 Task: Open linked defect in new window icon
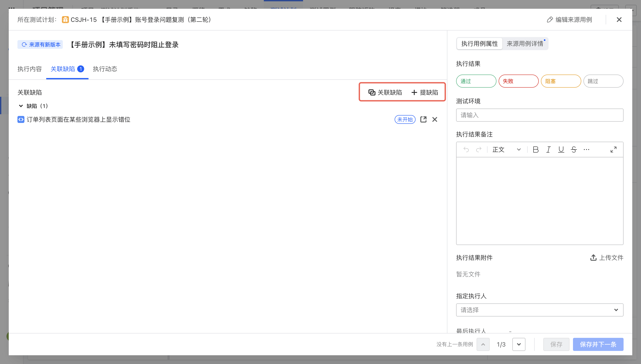[423, 119]
